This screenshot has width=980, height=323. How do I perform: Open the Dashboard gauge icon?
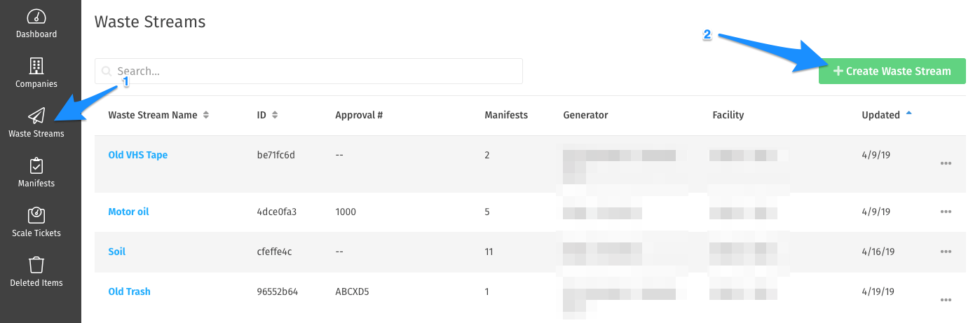36,16
